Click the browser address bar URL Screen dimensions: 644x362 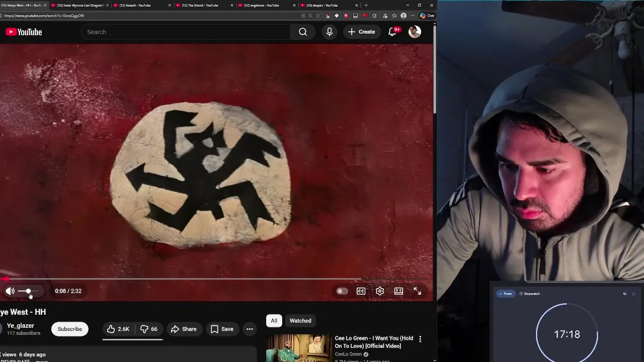point(44,16)
